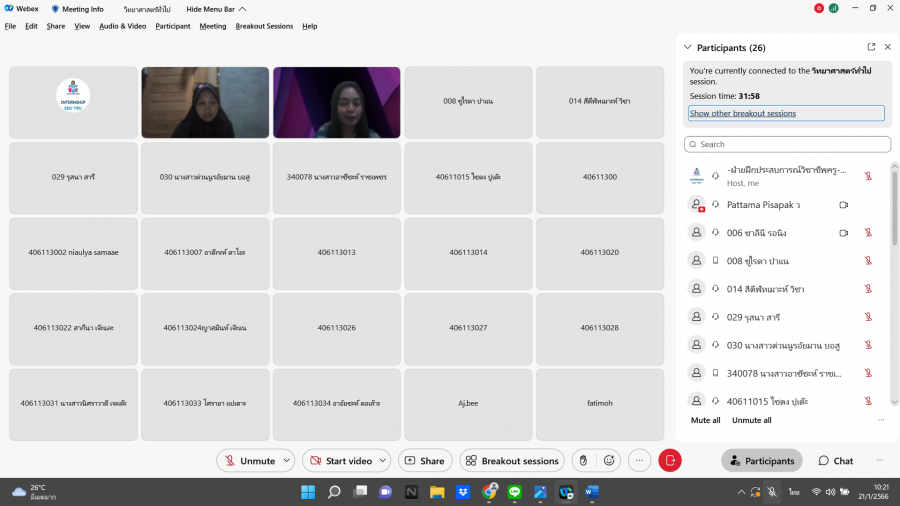The height and width of the screenshot is (506, 900).
Task: Collapse the Participants (26) section chevron
Action: point(687,47)
